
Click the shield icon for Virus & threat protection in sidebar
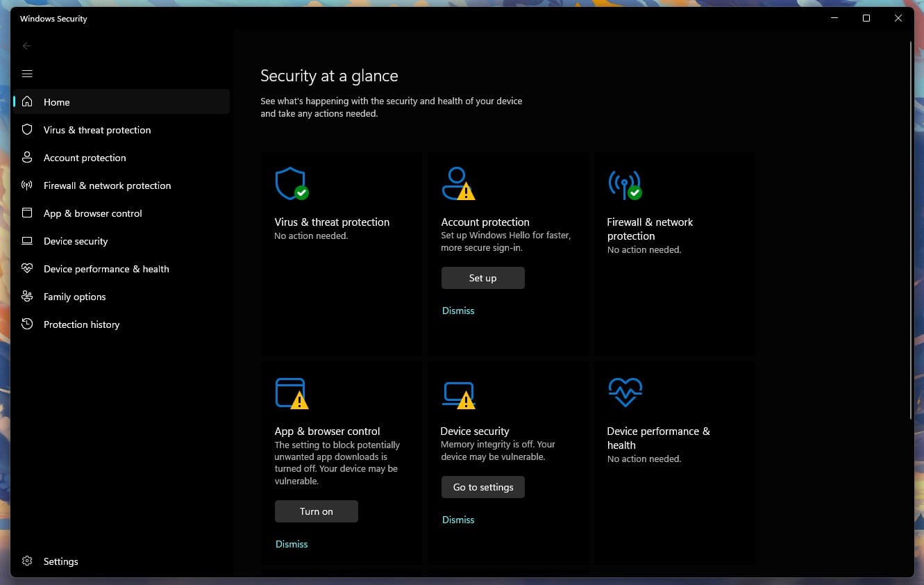pos(27,129)
